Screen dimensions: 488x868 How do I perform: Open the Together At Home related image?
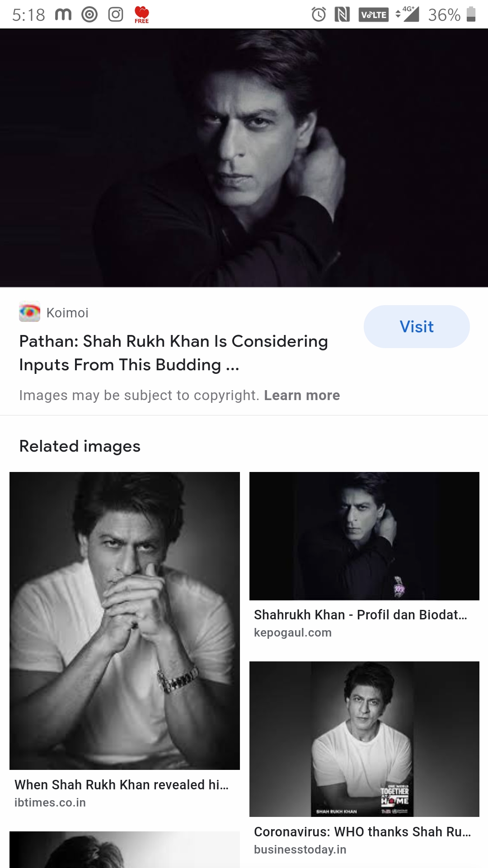(364, 739)
